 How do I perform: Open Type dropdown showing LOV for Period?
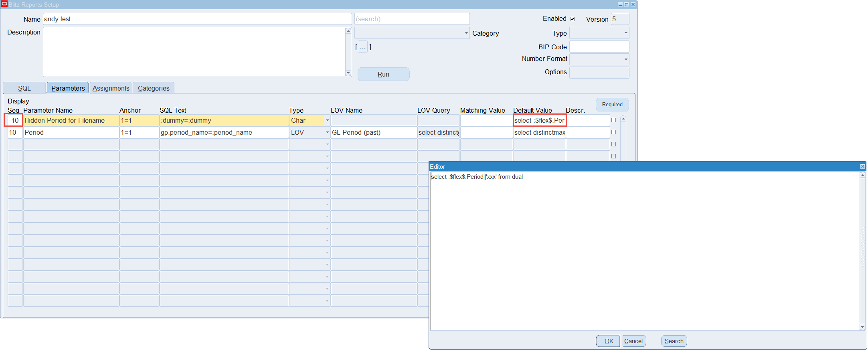(327, 132)
